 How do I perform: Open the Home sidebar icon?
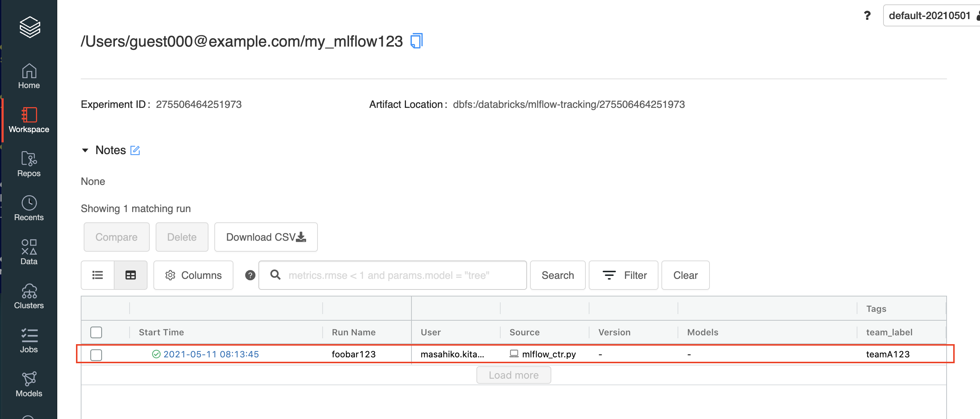point(29,76)
